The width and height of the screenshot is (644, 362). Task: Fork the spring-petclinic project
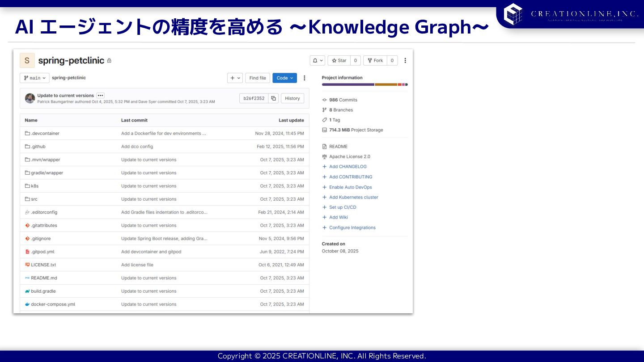click(x=375, y=60)
